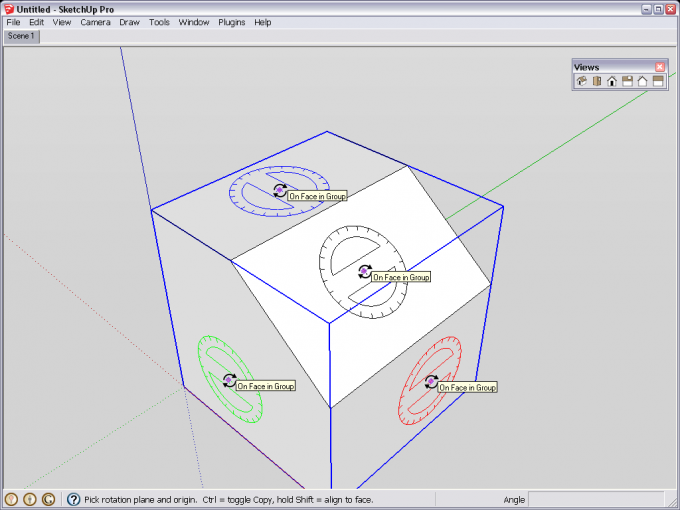Open the Draw menu
The height and width of the screenshot is (510, 680).
point(129,22)
